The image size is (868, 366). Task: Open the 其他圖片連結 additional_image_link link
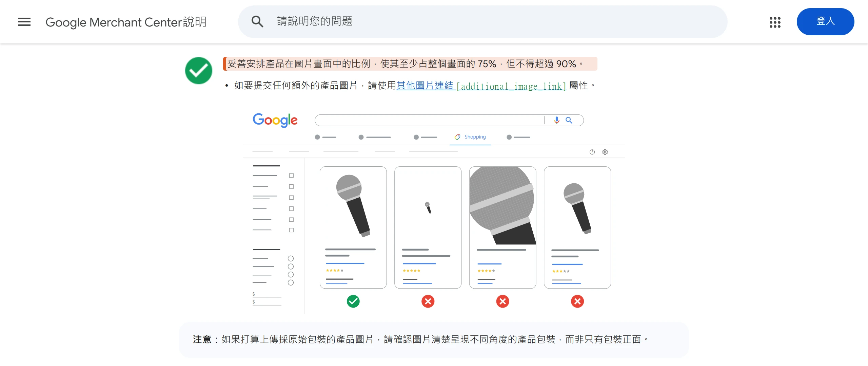click(x=481, y=86)
